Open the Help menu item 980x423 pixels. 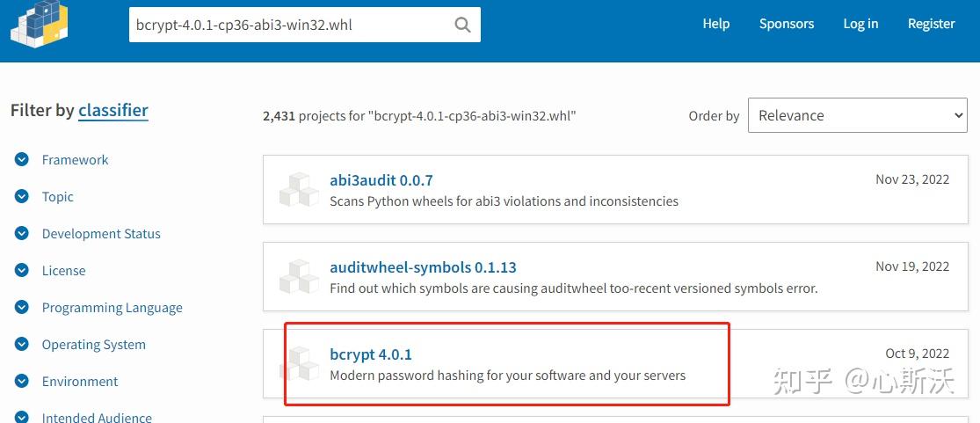[x=715, y=24]
